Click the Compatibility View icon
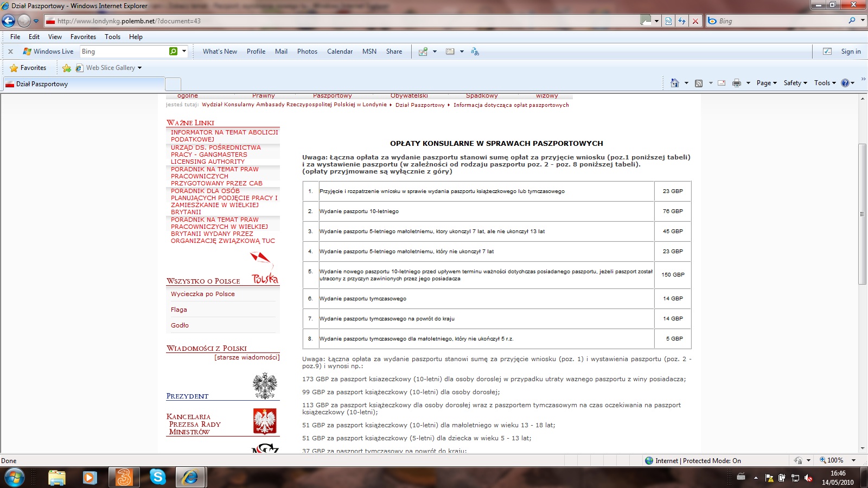The height and width of the screenshot is (488, 868). [x=668, y=21]
